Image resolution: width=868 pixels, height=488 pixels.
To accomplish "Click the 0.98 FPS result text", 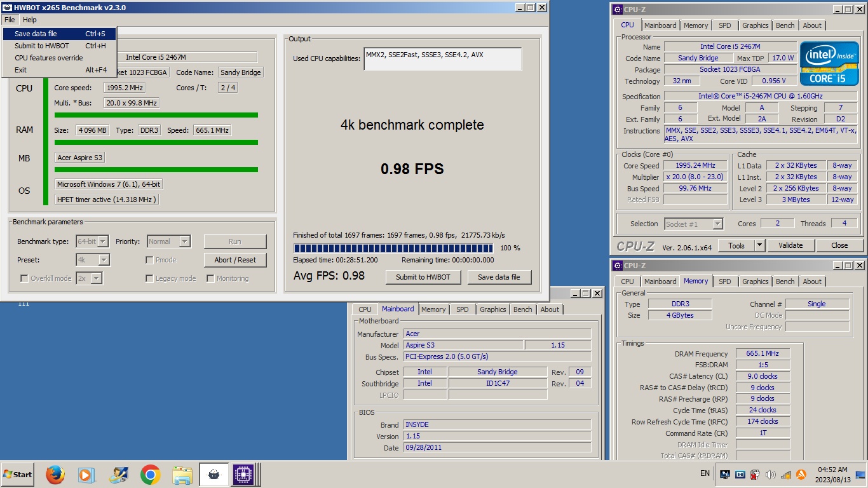I will tap(412, 169).
